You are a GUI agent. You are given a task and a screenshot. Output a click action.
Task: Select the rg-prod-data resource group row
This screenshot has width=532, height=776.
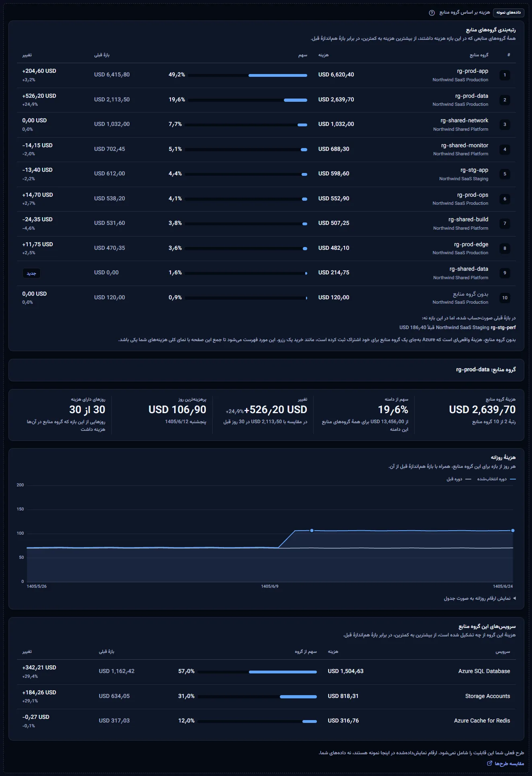[266, 100]
